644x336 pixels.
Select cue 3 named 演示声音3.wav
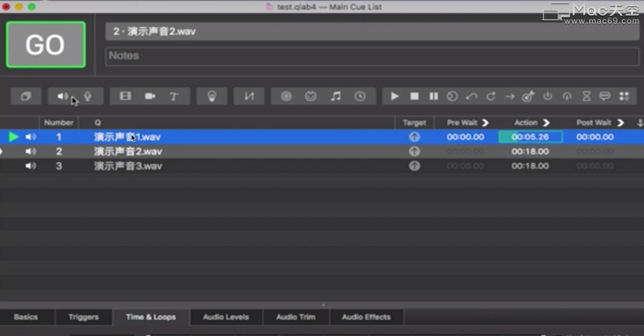[128, 166]
